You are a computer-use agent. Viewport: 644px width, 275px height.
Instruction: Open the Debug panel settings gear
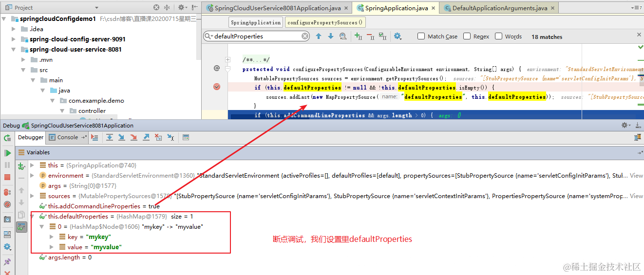tap(625, 125)
